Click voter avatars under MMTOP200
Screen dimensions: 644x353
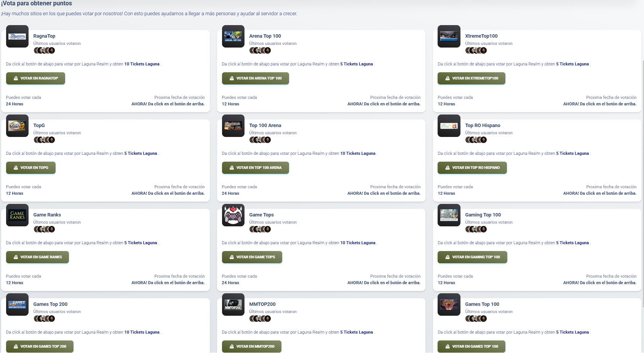(260, 319)
